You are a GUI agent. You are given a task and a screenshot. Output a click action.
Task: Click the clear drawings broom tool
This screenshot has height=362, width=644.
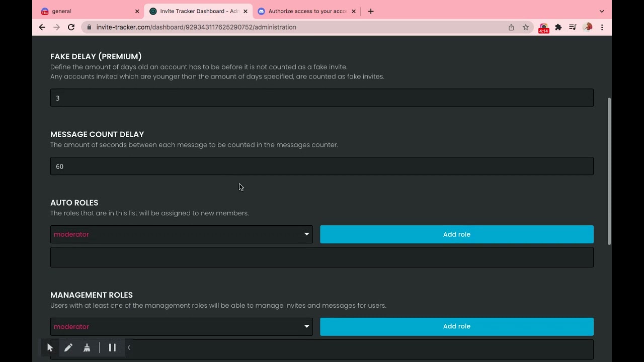click(87, 347)
